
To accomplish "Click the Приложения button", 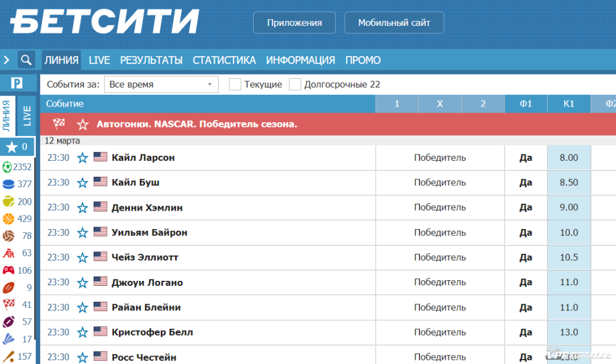I will 294,23.
